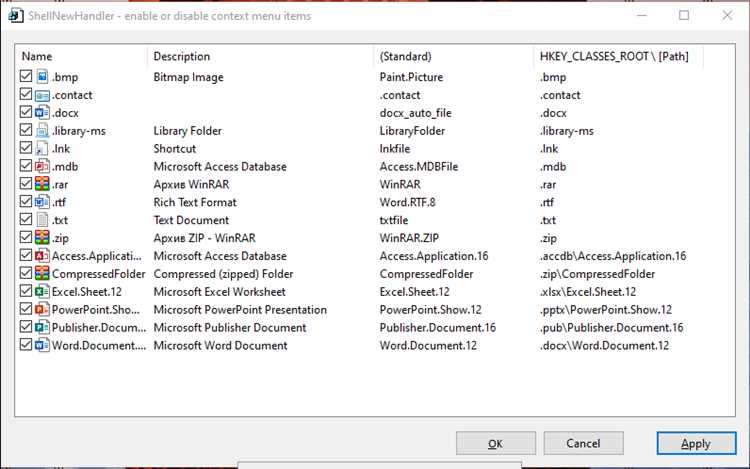Click the ShellNewHandler title bar icon
This screenshot has width=750, height=469.
[16, 16]
